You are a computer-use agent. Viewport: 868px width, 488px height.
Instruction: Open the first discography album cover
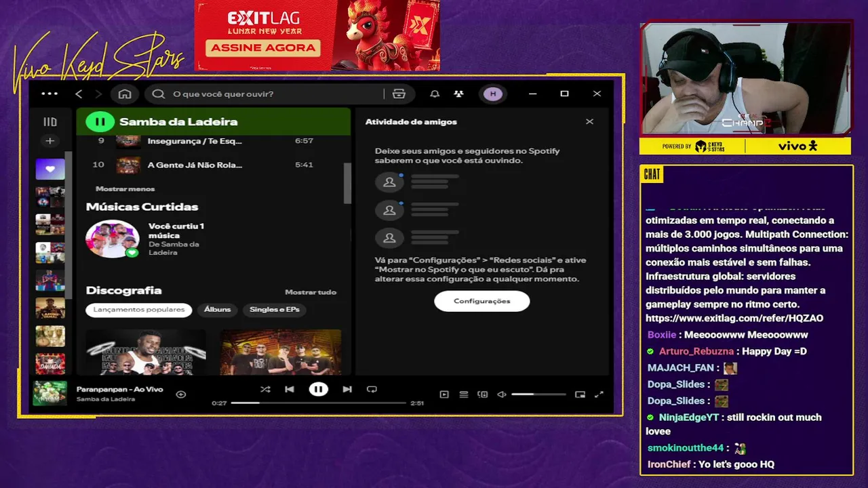coord(146,352)
